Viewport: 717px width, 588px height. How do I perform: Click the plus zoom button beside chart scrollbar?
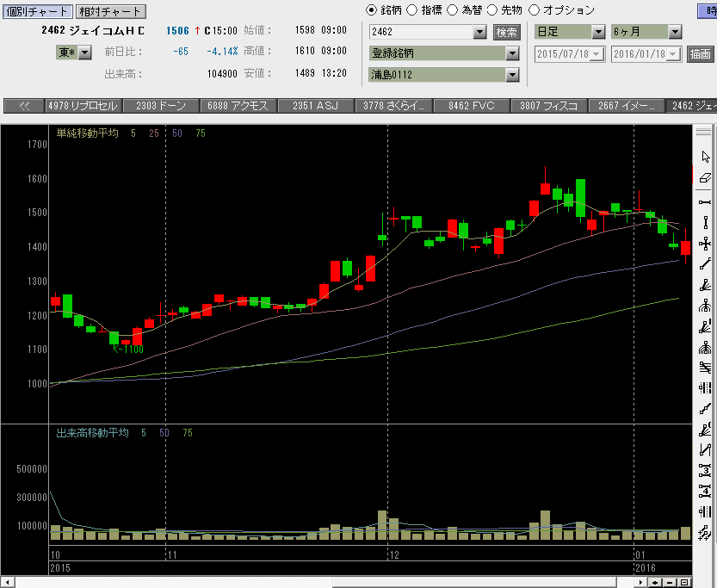(x=655, y=583)
